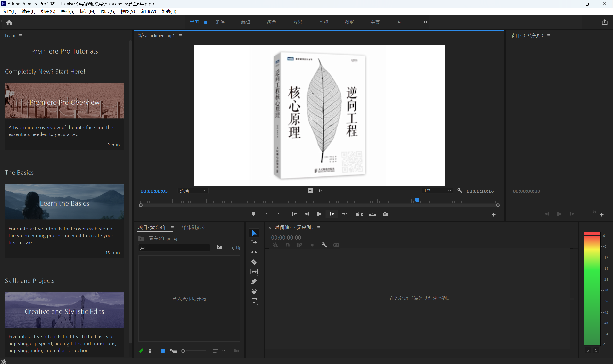Click the Find Bin icon beside the project search box
The image size is (613, 364).
(219, 248)
